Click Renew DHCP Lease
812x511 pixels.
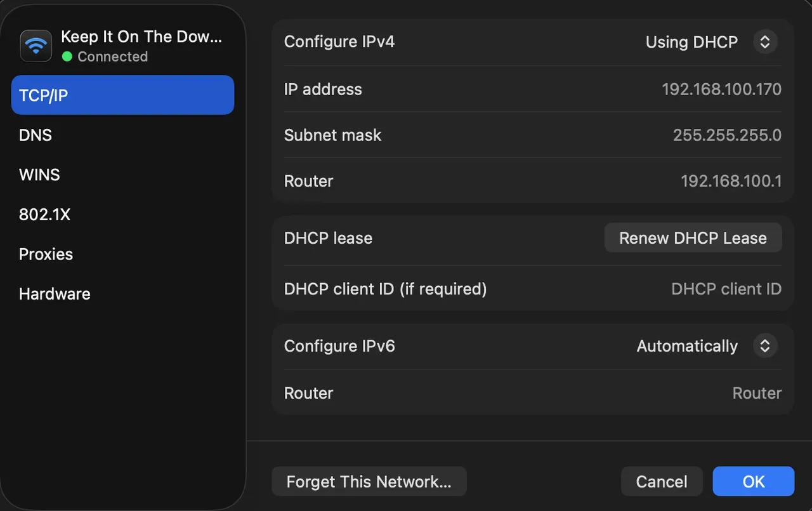point(693,237)
